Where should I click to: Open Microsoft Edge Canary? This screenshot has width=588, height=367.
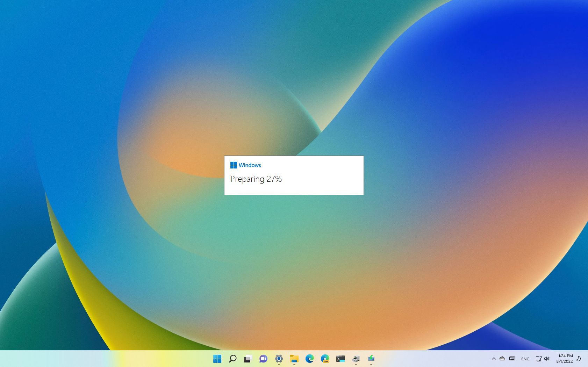325,359
